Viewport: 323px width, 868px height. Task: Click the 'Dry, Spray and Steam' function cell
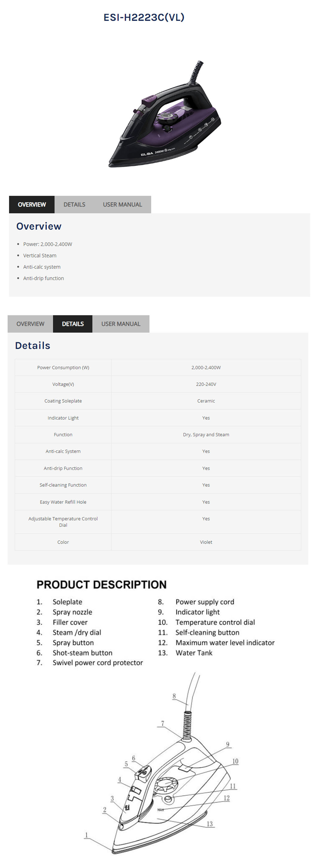pos(206,435)
